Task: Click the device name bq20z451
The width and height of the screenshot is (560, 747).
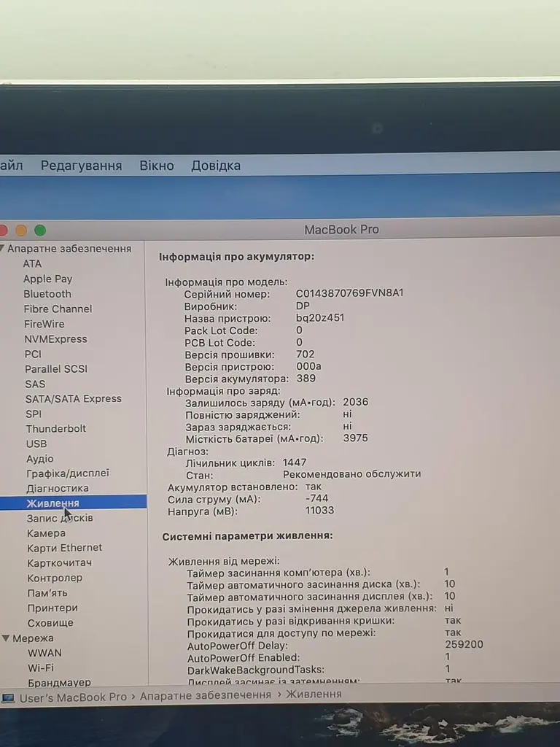Action: [x=320, y=318]
